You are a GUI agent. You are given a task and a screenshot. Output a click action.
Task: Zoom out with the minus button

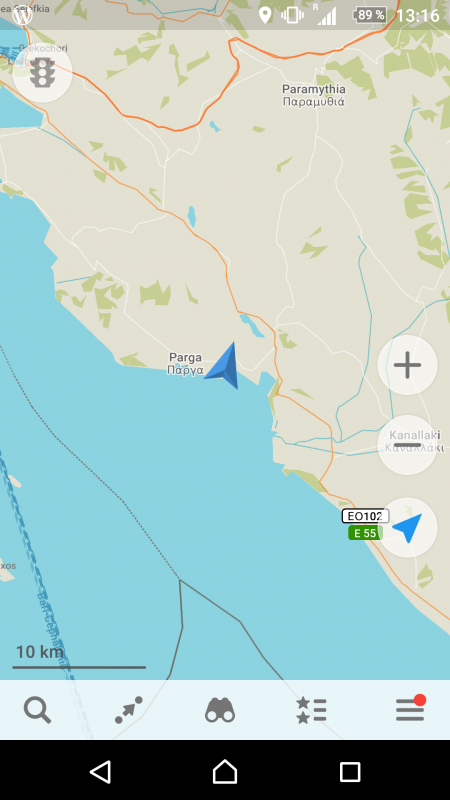[407, 445]
